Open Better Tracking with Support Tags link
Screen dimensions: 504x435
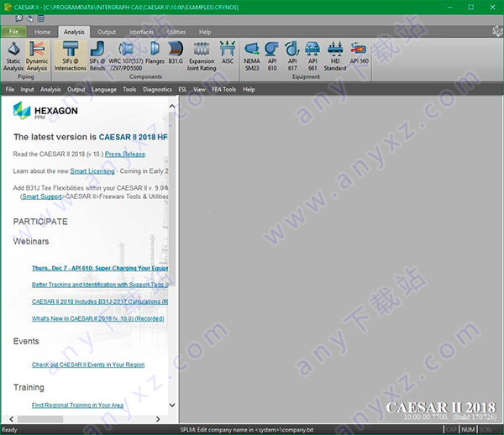coord(100,285)
